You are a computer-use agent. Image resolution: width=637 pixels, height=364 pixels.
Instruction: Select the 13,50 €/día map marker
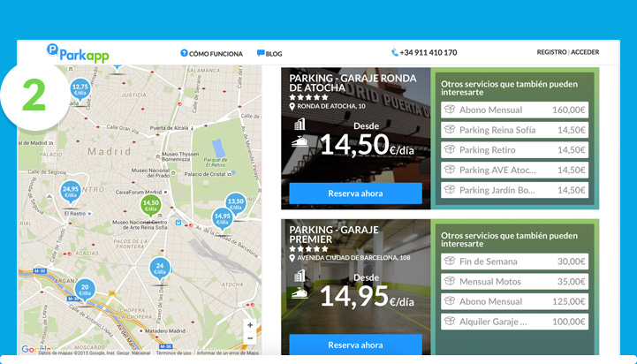[235, 203]
